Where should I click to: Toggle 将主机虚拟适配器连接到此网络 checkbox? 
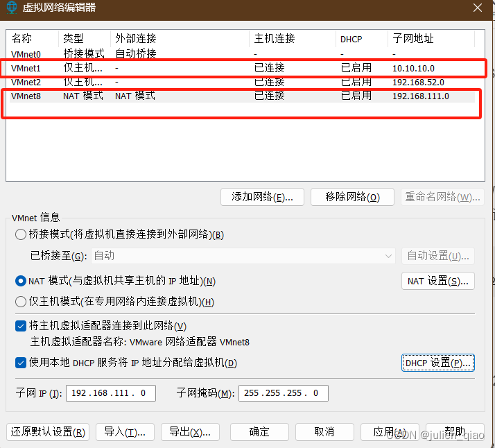21,326
